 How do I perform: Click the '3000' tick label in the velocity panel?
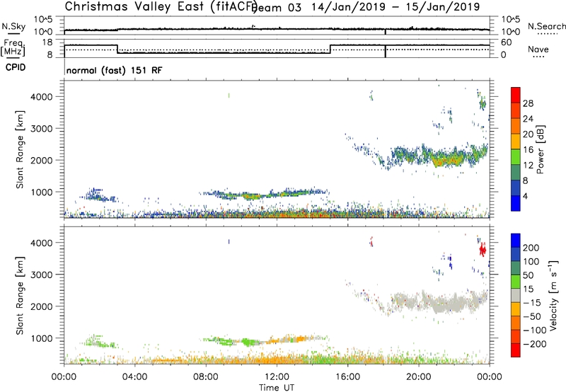pyautogui.click(x=41, y=275)
